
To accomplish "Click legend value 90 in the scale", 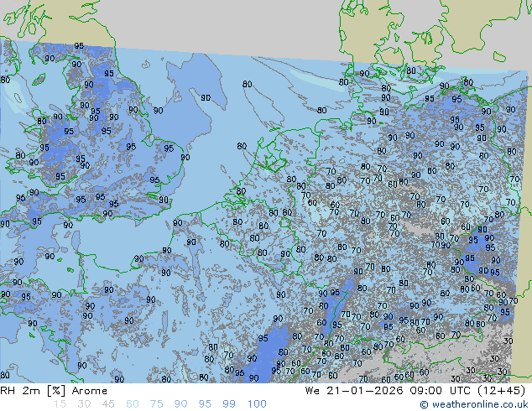I will point(180,404).
